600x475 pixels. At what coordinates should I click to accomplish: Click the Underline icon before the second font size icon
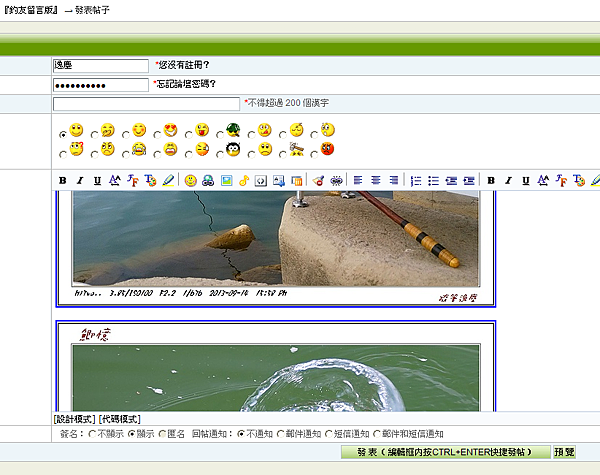pyautogui.click(x=526, y=180)
